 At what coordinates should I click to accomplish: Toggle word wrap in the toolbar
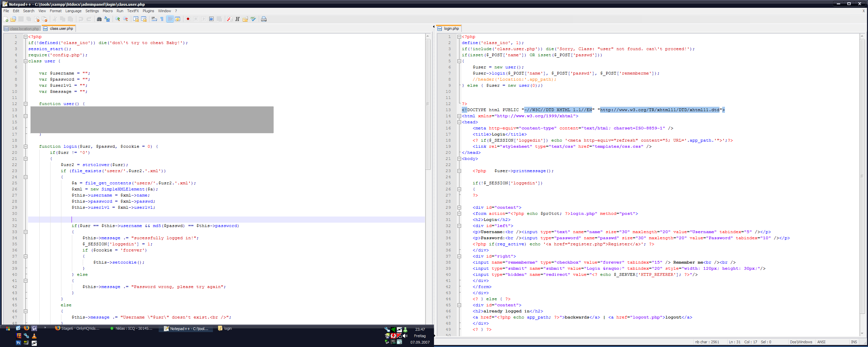pos(154,19)
